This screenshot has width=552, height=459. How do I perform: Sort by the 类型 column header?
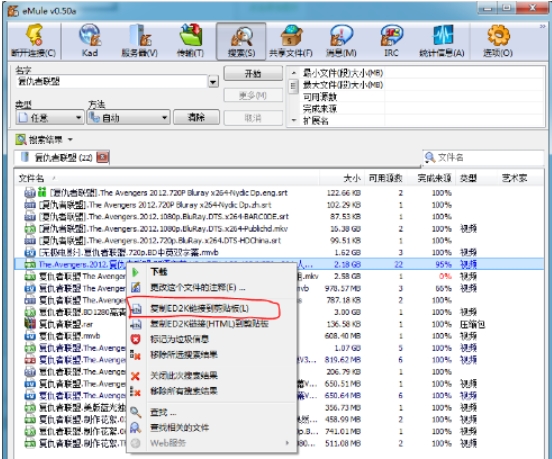click(x=476, y=178)
